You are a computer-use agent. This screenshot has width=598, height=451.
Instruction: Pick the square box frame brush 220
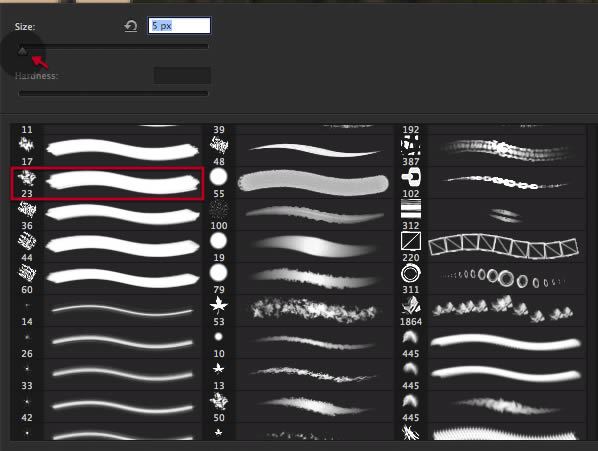tap(491, 247)
